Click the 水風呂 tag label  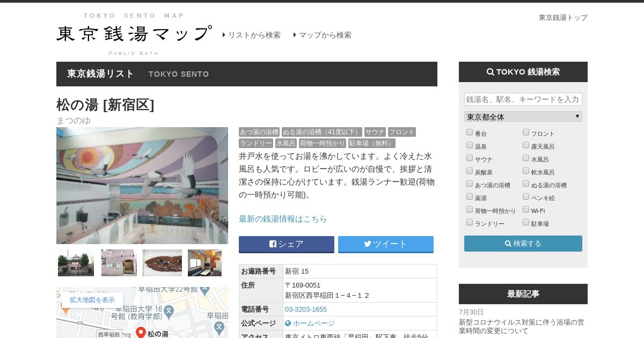286,143
